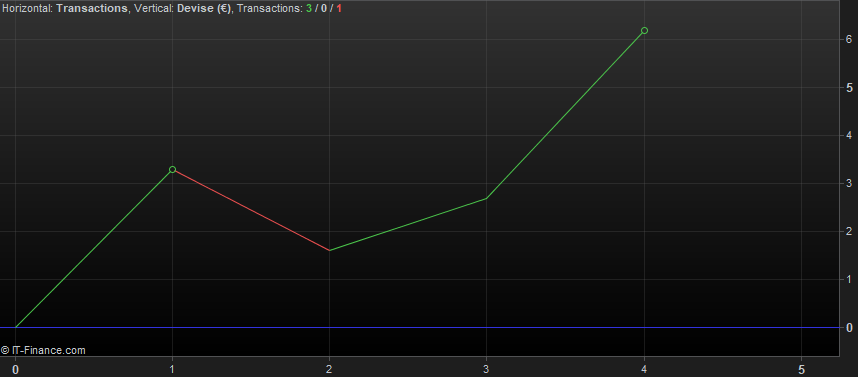Click the x-axis label '0'
The height and width of the screenshot is (377, 858).
coord(15,369)
